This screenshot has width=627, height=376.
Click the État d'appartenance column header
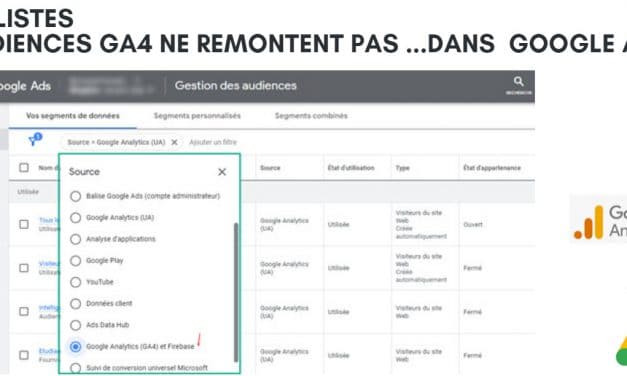tap(492, 168)
